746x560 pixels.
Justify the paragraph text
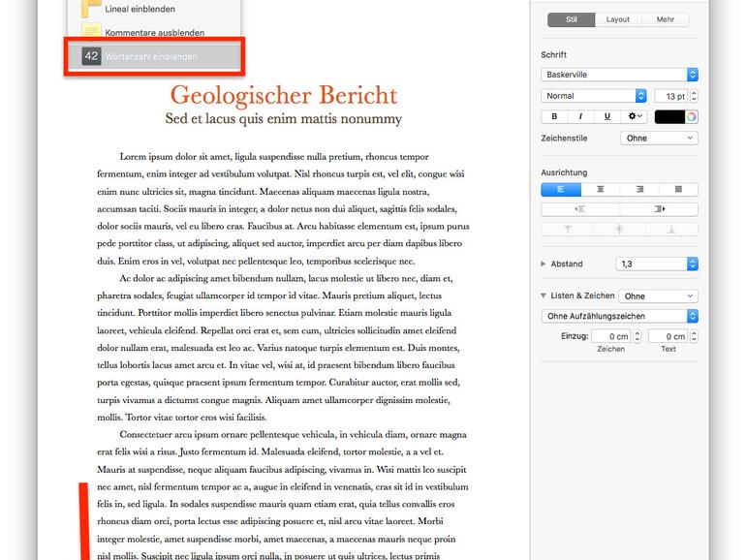tap(678, 189)
